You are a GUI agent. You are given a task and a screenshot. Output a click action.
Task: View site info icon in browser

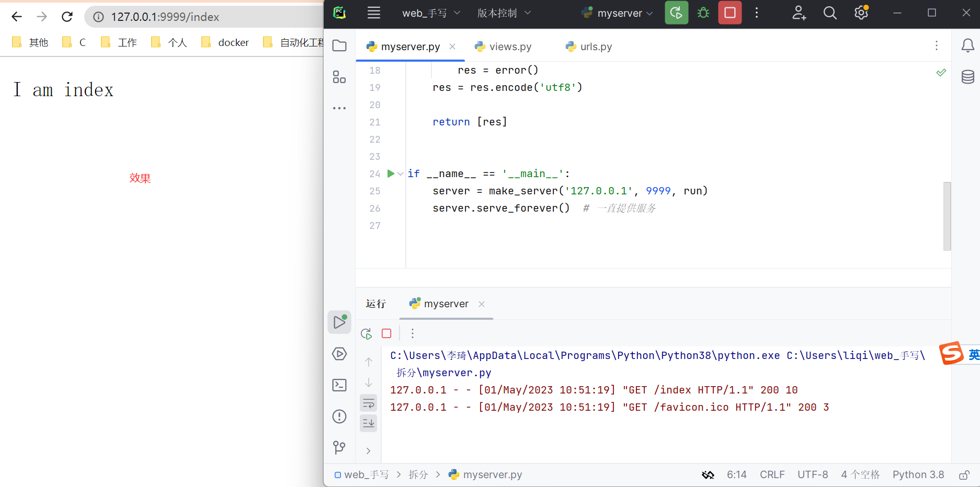[x=98, y=17]
